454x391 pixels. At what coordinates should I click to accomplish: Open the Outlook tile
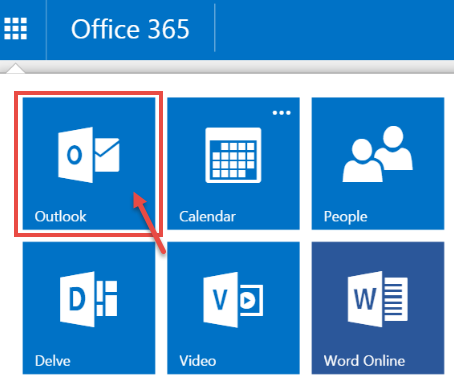click(x=89, y=163)
